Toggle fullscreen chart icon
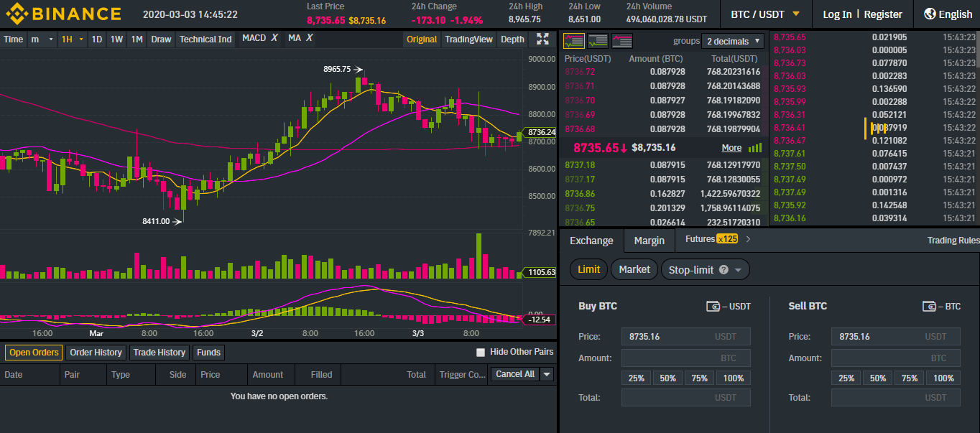Viewport: 980px width, 433px height. pyautogui.click(x=543, y=39)
